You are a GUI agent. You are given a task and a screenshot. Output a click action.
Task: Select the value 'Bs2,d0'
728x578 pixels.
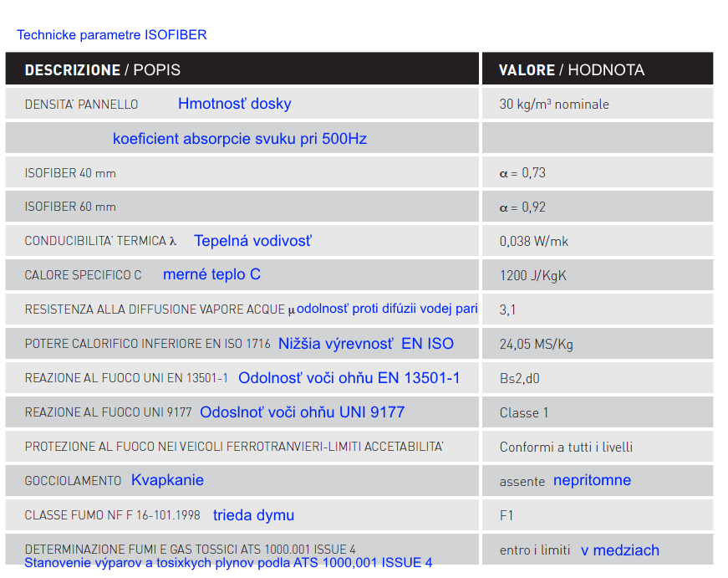520,379
